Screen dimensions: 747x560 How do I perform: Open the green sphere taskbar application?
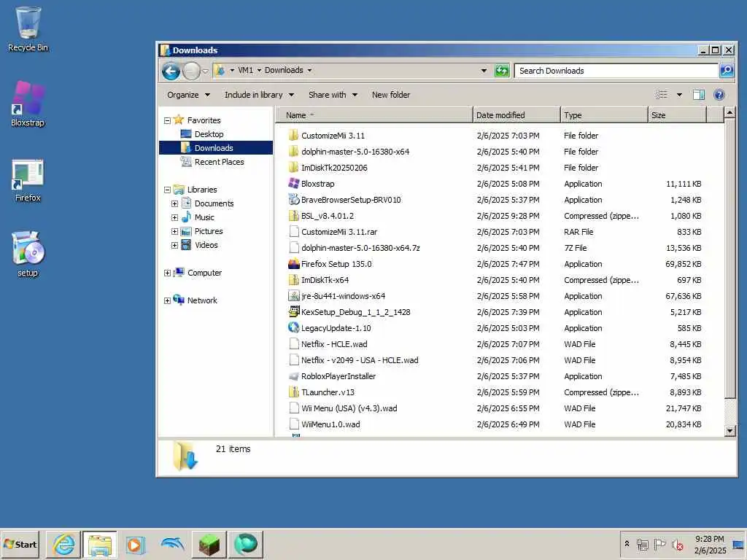(246, 544)
